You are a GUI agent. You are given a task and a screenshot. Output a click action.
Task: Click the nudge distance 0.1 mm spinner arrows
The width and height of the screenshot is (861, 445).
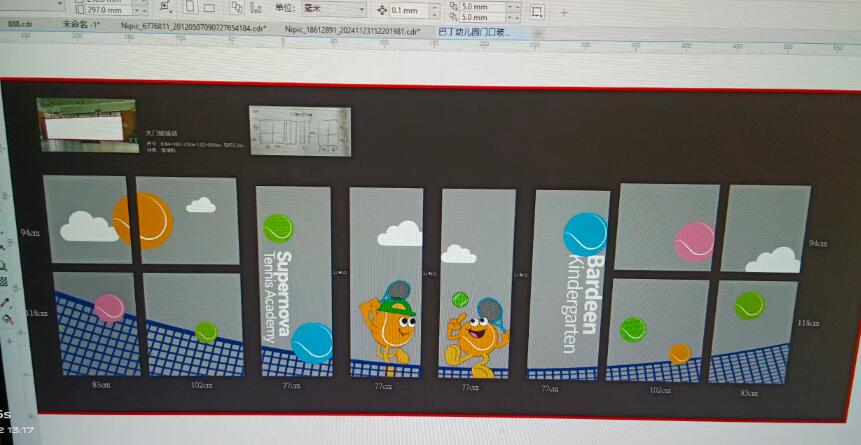(432, 10)
